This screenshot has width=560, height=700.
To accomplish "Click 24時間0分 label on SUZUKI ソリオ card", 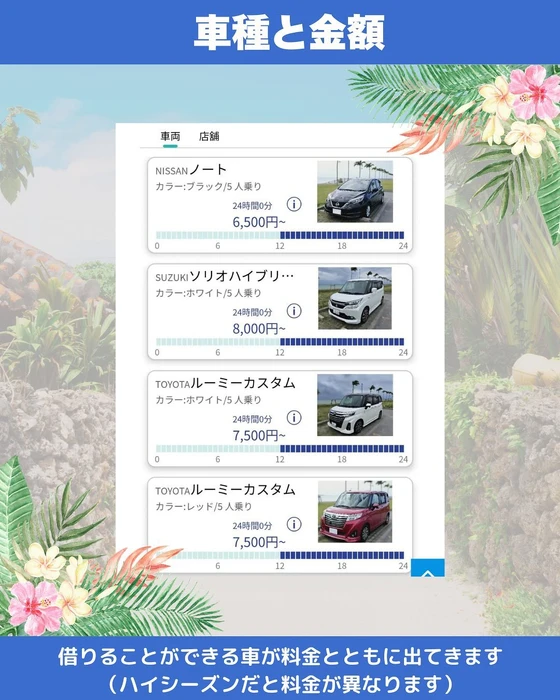I will coord(252,312).
